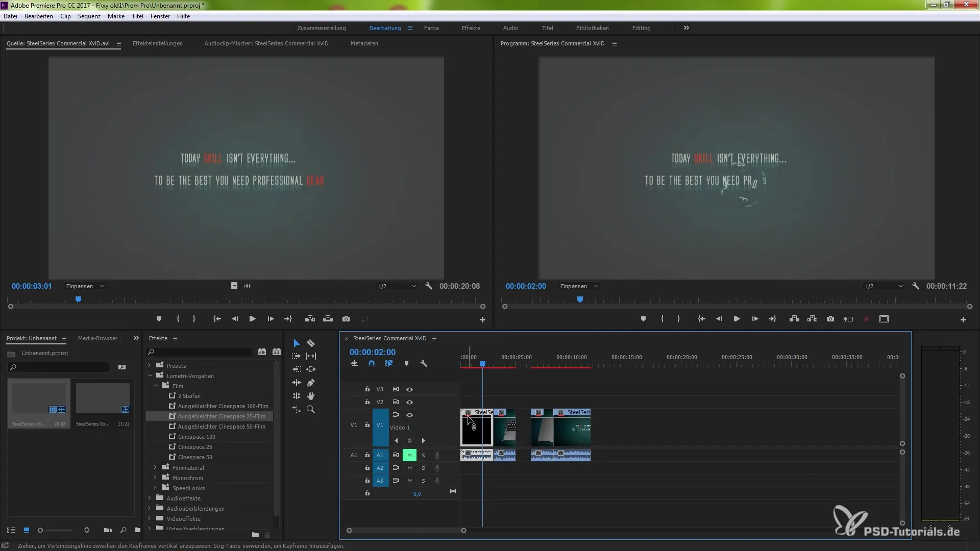Click Insert button in Source monitor

pyautogui.click(x=310, y=319)
